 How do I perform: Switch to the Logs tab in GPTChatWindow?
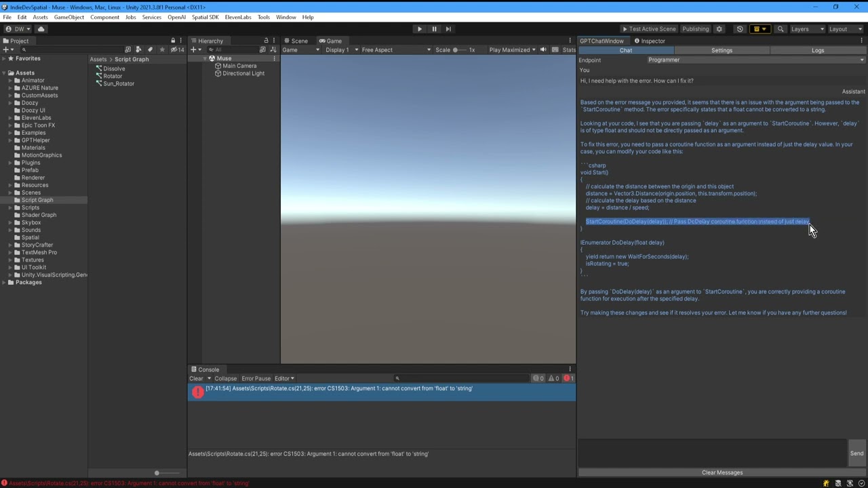(x=818, y=50)
